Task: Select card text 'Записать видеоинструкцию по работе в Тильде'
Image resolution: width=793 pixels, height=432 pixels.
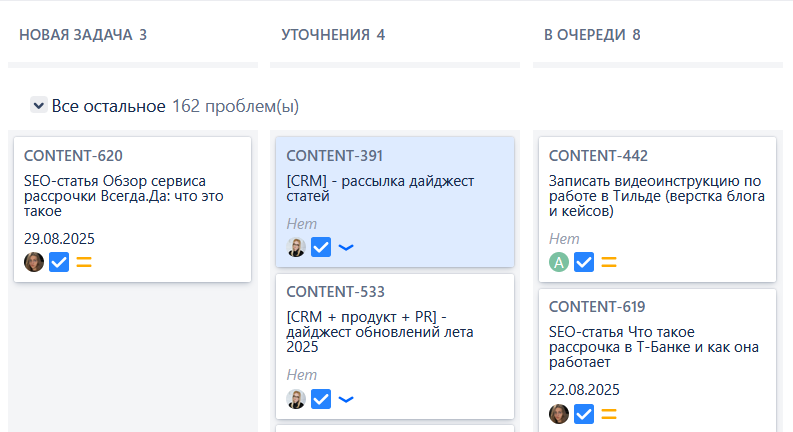Action: click(657, 188)
